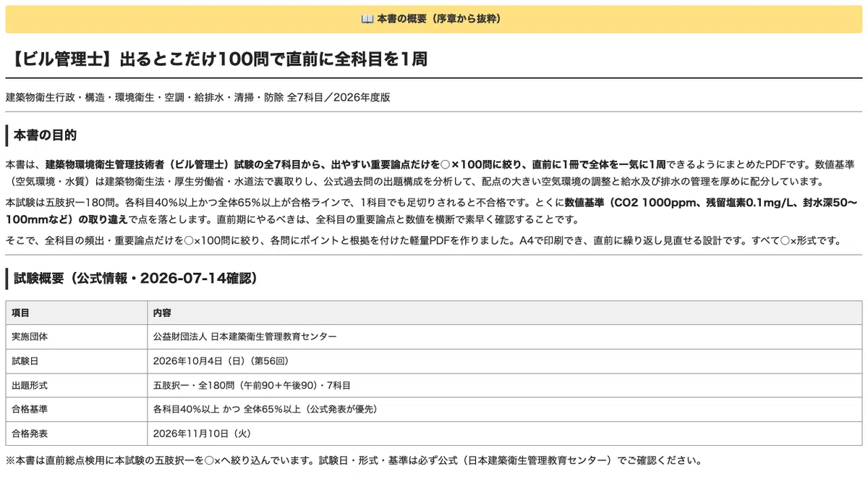The image size is (868, 498).
Task: Click the subtitle listing 全7科目／2026年度版
Action: (x=198, y=97)
